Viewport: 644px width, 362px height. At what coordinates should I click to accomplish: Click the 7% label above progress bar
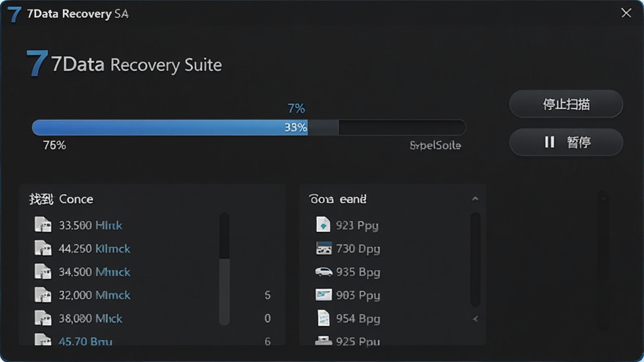click(296, 108)
